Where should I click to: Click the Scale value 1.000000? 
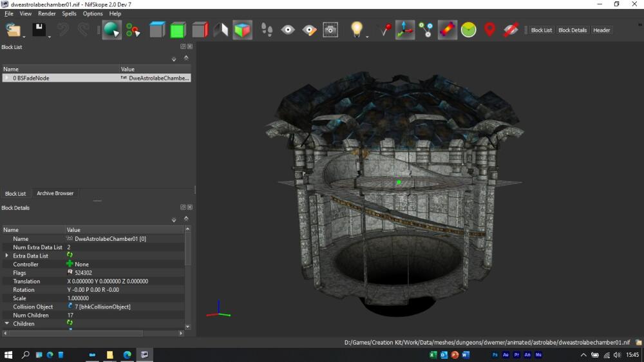[78, 298]
